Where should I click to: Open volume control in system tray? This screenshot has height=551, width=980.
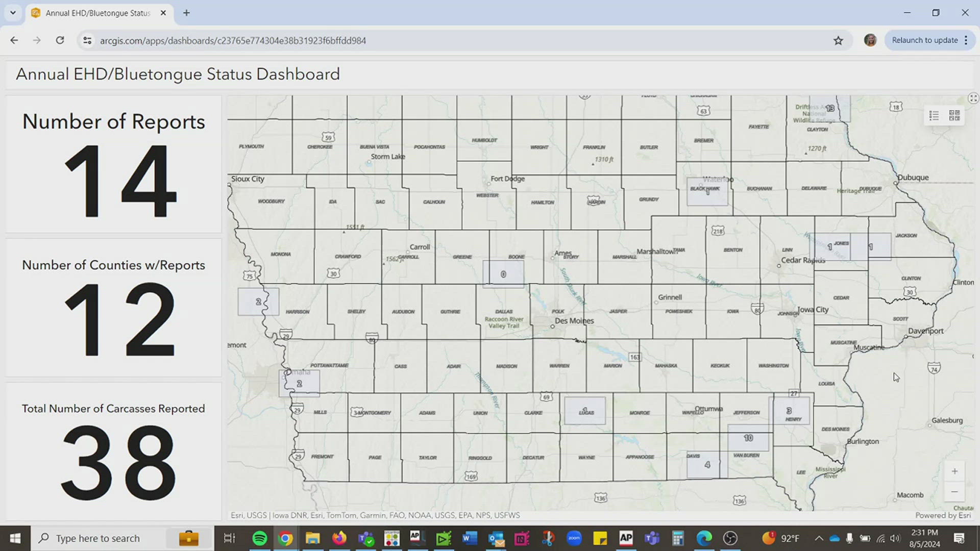coord(895,538)
